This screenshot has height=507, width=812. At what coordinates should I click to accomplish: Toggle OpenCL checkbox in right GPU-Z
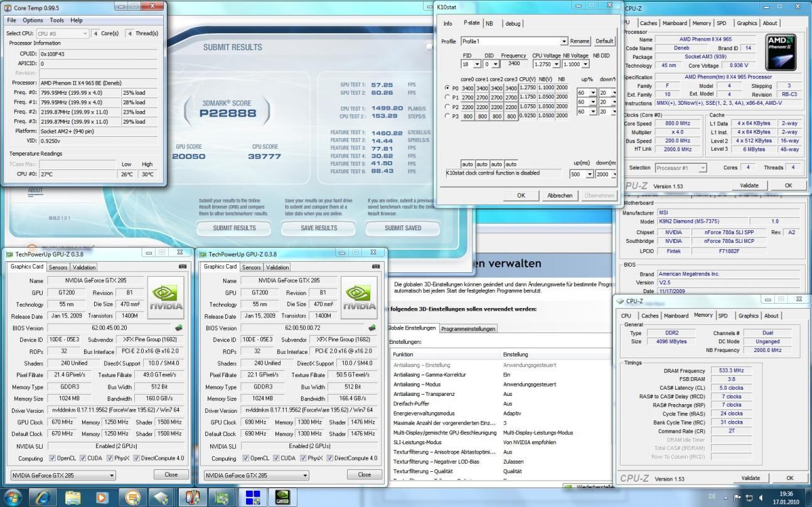click(x=246, y=458)
